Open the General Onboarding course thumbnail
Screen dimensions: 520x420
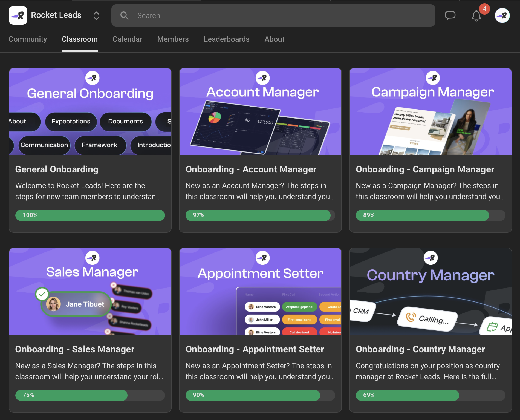click(x=90, y=112)
